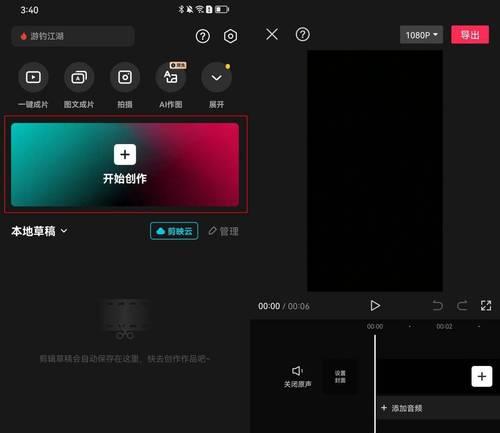Image resolution: width=500 pixels, height=433 pixels.
Task: Open the 剪映云 cloud storage
Action: (174, 231)
